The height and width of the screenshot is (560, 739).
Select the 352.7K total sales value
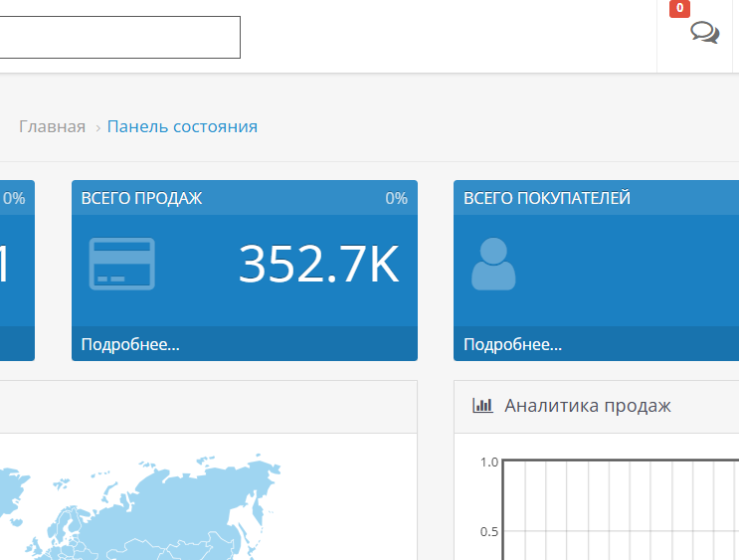click(x=319, y=264)
